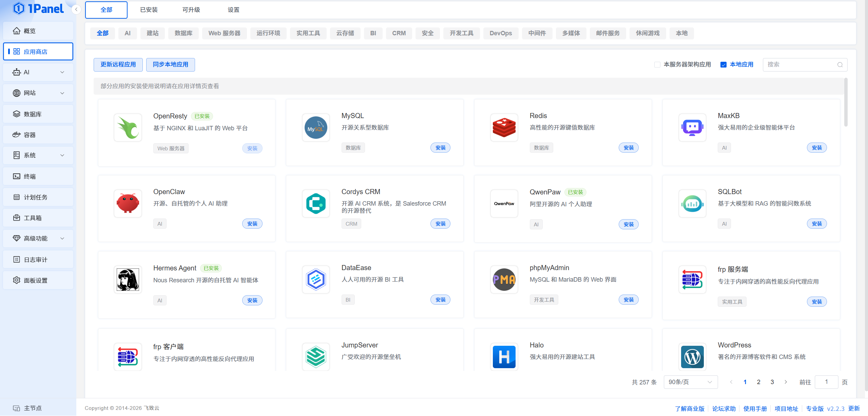Screen dimensions: 868x416
Task: Filter apps by Web 服务器 category
Action: pyautogui.click(x=224, y=33)
